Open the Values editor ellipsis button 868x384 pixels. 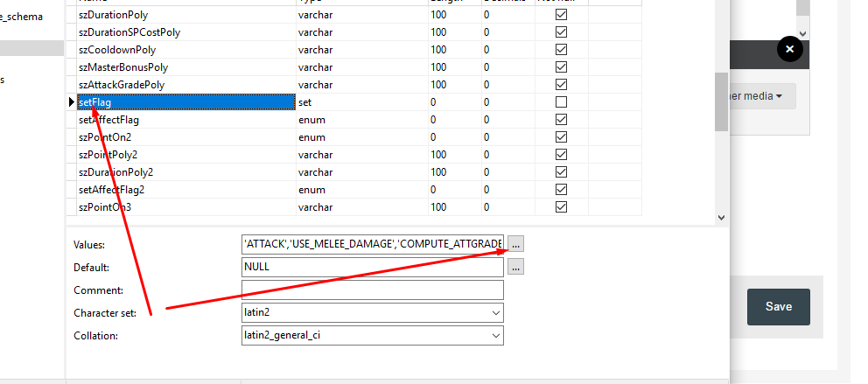[x=515, y=243]
